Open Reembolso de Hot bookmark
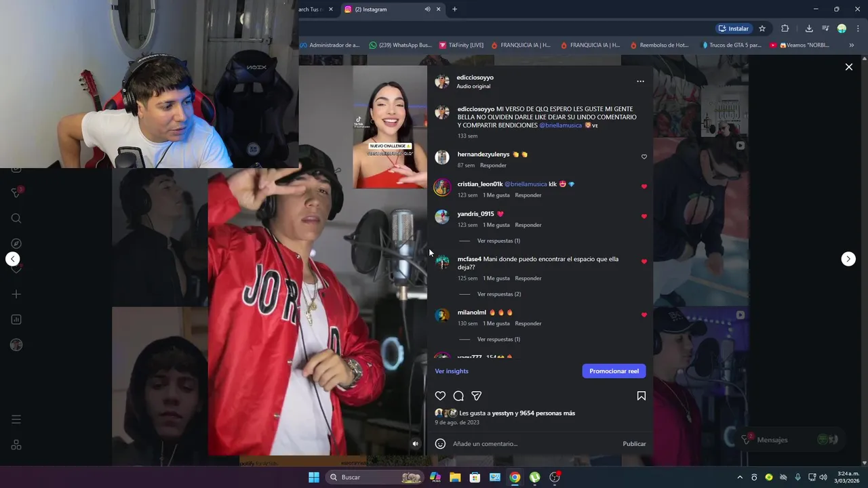Screen dimensions: 868x488 [659, 45]
